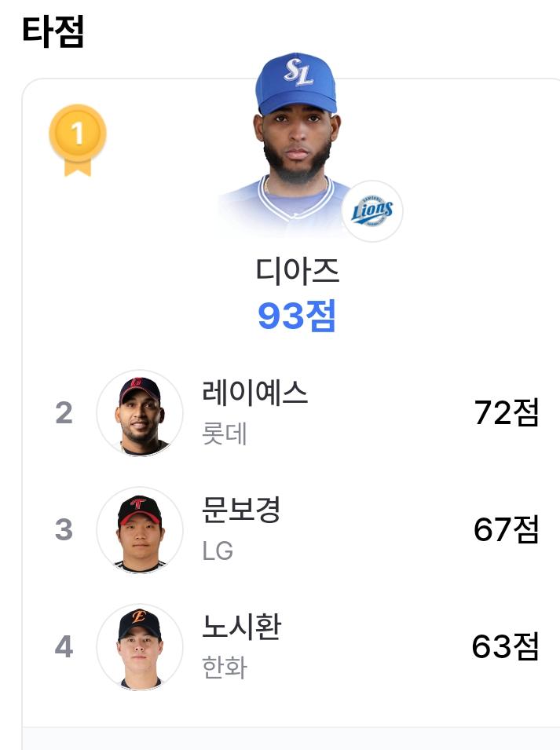Select the 문보경 name in rank 3

click(241, 510)
